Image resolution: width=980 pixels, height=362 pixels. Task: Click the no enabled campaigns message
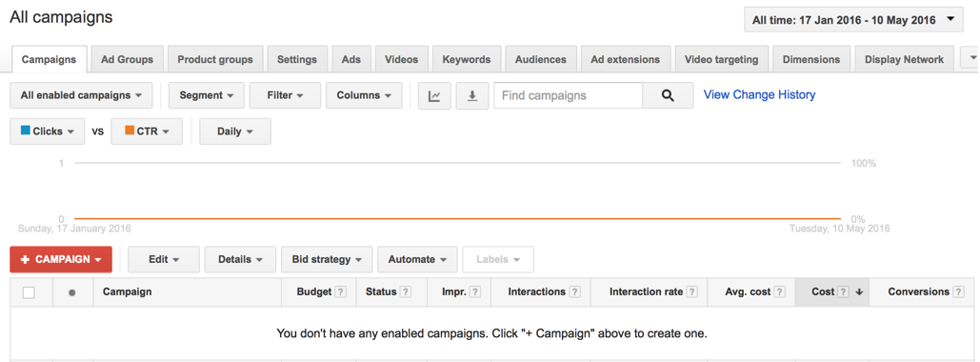pyautogui.click(x=491, y=333)
